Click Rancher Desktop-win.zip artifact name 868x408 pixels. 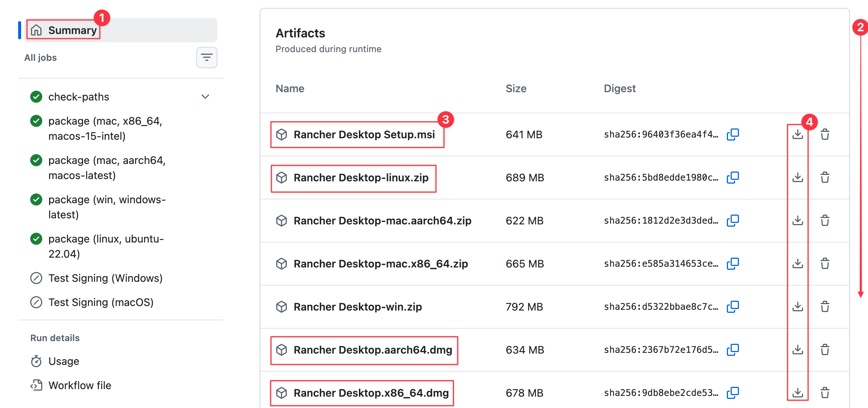click(358, 307)
